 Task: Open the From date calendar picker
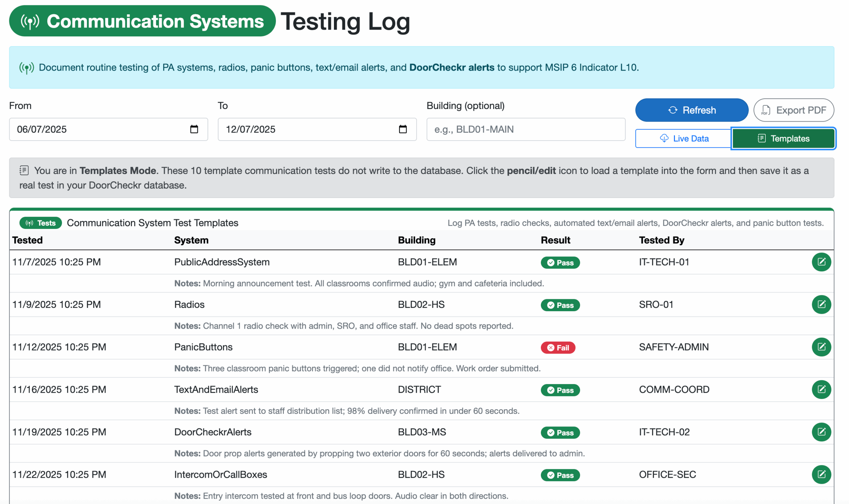pyautogui.click(x=194, y=129)
